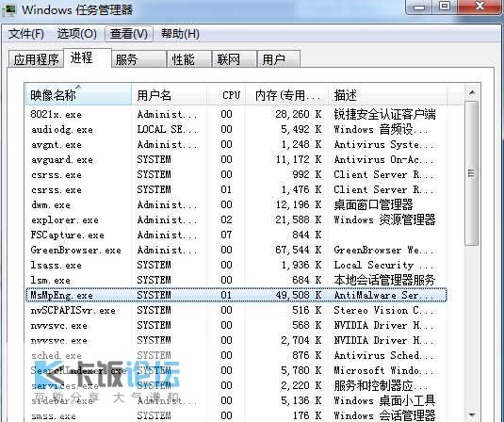This screenshot has width=504, height=422.
Task: Click the scrollbar down arrow
Action: tap(472, 414)
